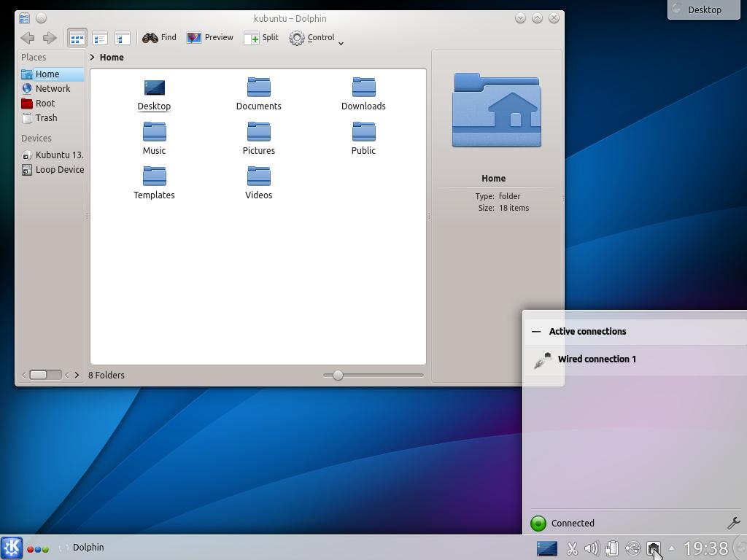Click Dolphin entry in the taskbar
This screenshot has height=560, width=747.
tap(88, 547)
